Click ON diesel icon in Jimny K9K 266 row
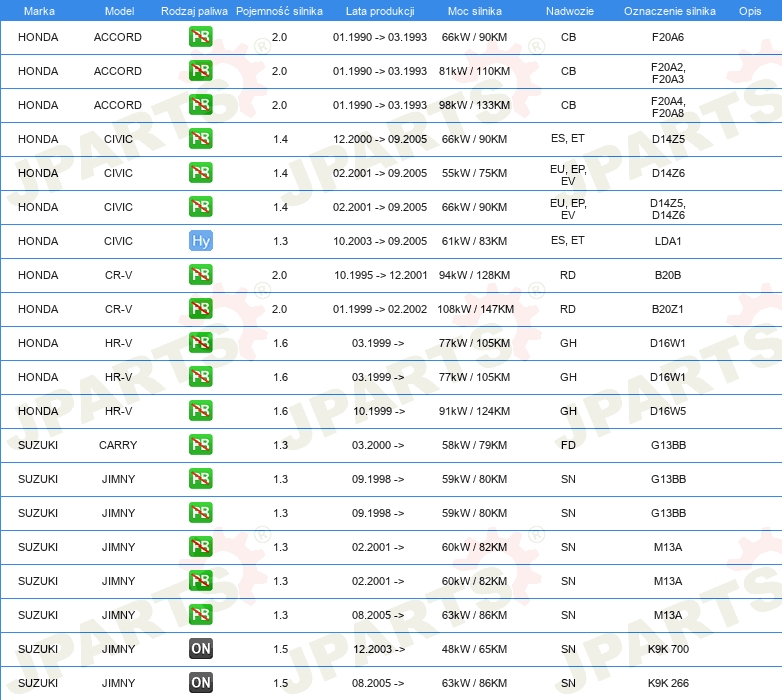This screenshot has width=782, height=700. (200, 683)
